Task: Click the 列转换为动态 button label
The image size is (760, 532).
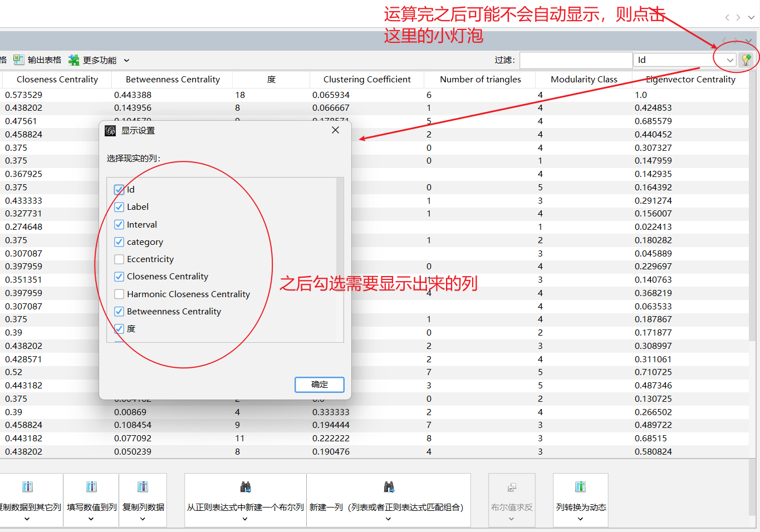Action: pyautogui.click(x=581, y=508)
